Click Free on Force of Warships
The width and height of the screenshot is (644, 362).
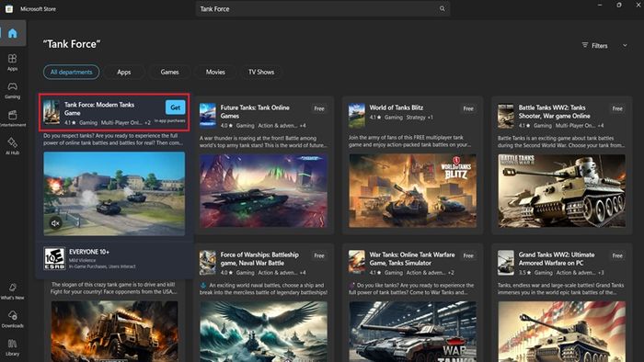point(319,255)
